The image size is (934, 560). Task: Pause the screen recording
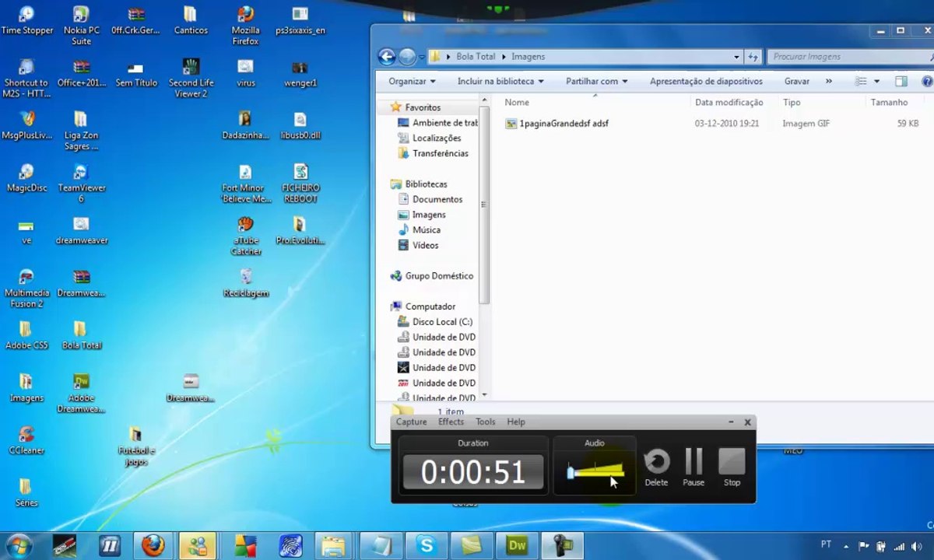[693, 467]
